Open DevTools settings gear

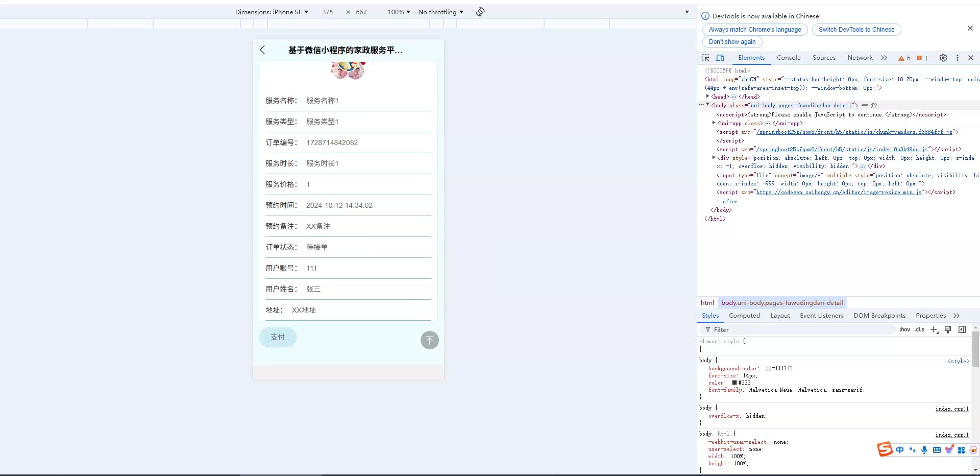[943, 58]
